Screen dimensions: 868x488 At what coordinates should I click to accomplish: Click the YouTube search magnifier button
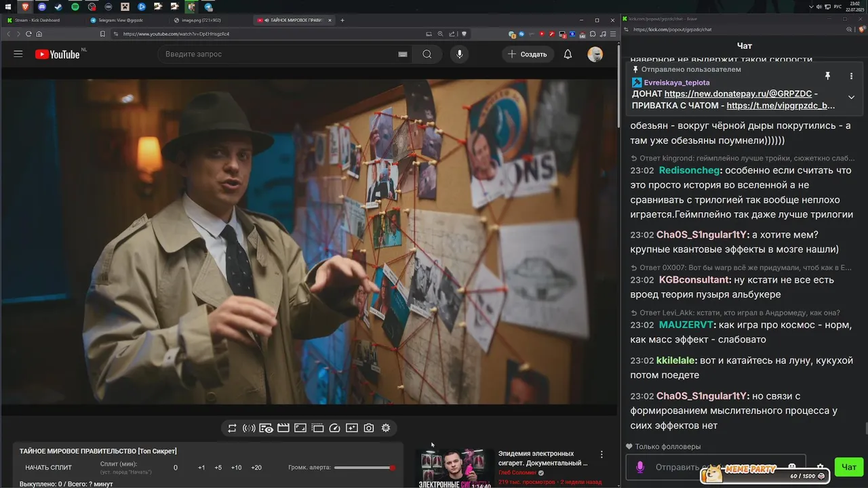pos(427,54)
